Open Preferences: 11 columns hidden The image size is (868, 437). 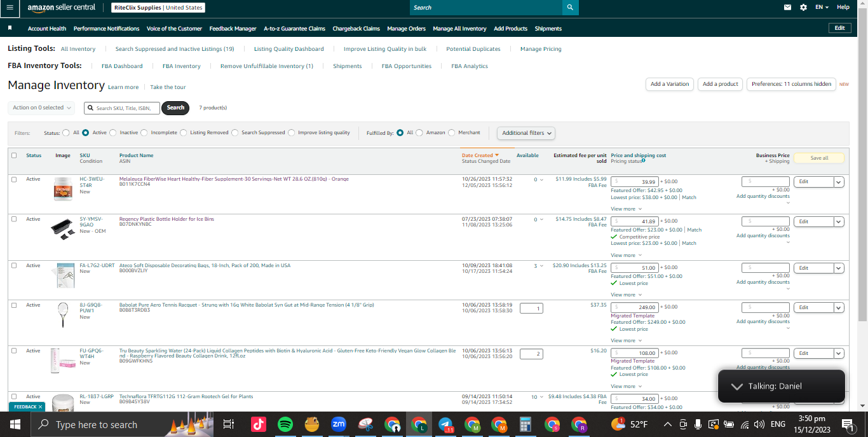click(791, 84)
